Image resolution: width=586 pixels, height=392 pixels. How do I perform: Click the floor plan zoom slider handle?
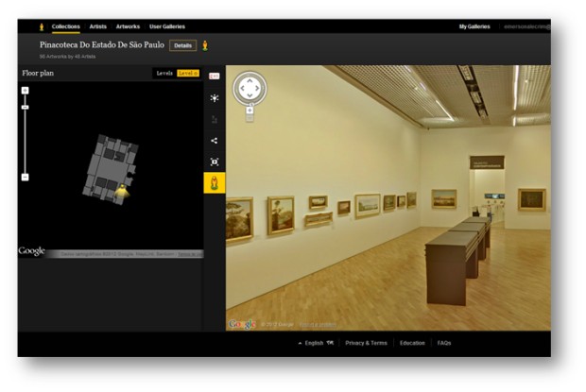(x=25, y=107)
